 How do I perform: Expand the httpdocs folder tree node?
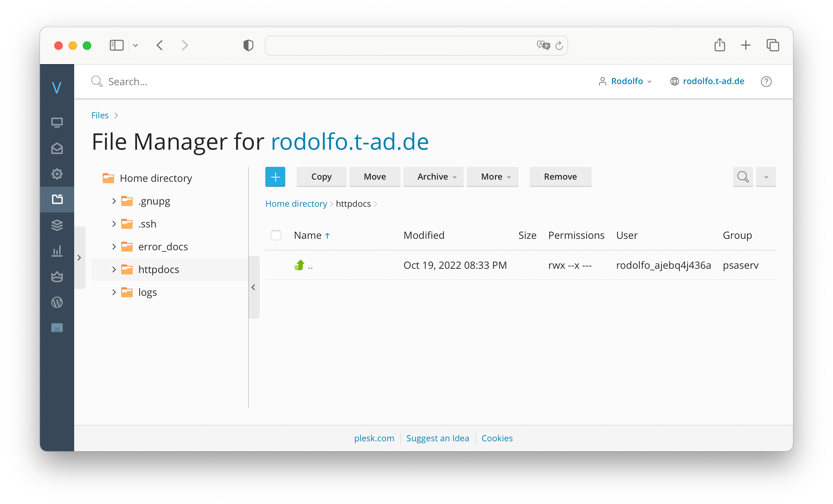click(114, 269)
